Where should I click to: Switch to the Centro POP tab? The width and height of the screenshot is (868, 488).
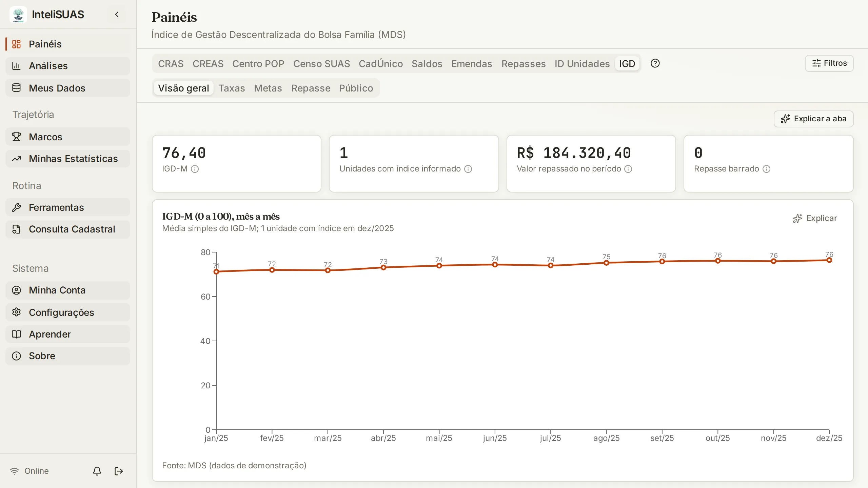coord(258,64)
